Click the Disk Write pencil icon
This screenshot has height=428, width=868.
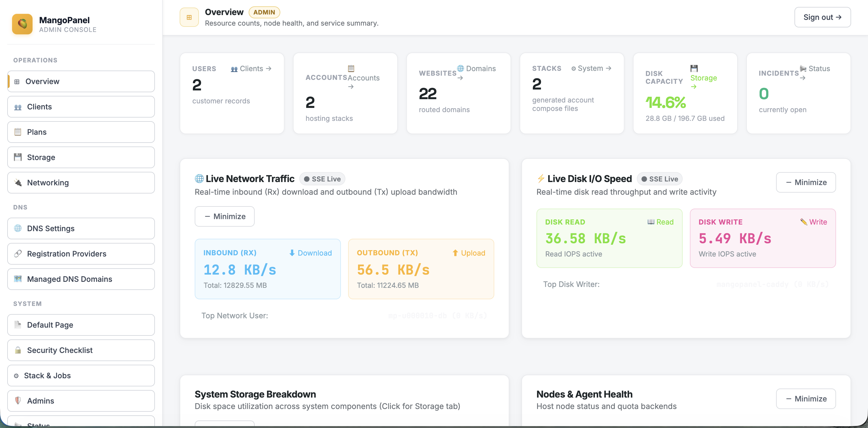(804, 222)
